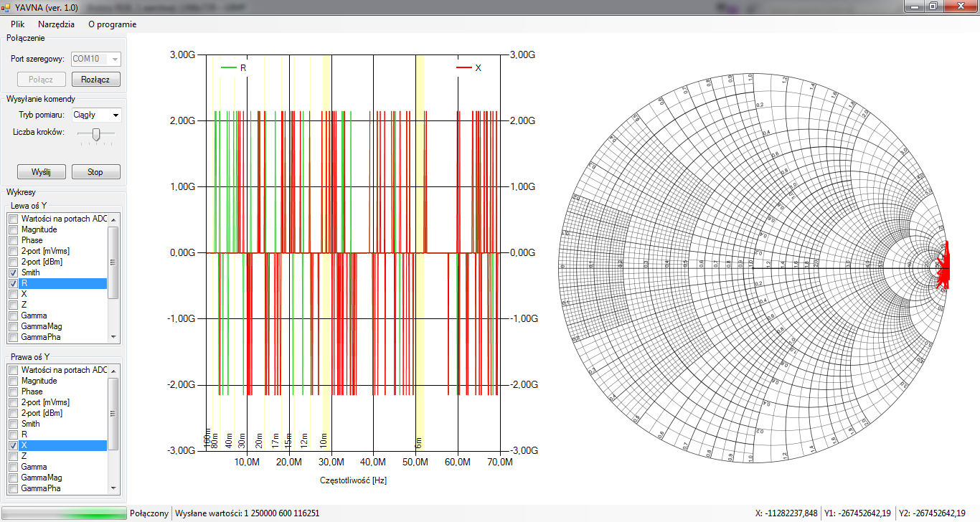Uncheck Smith in the Lewa oś Y list
The height and width of the screenshot is (522, 980).
point(13,273)
